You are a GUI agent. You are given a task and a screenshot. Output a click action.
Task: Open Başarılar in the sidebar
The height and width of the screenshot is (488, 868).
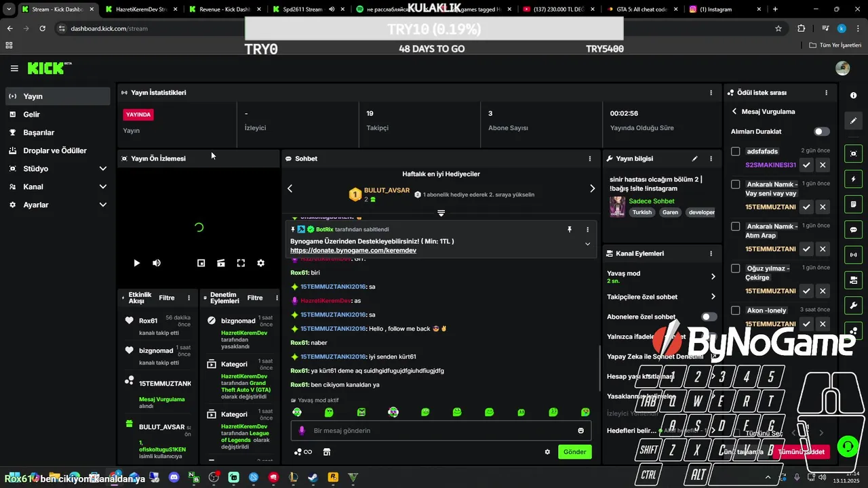click(x=58, y=132)
